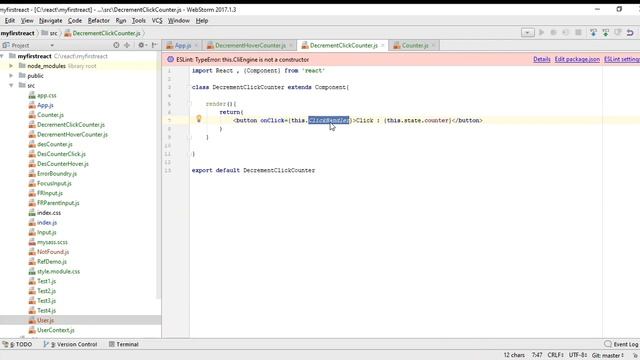Open the Navigate menu
Viewport: 640px width, 360px height.
(51, 20)
